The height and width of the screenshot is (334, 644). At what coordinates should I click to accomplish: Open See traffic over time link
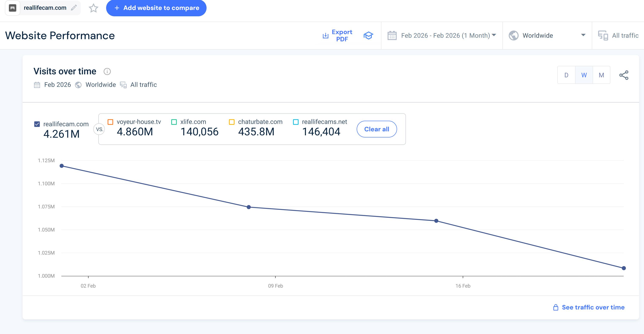(593, 307)
